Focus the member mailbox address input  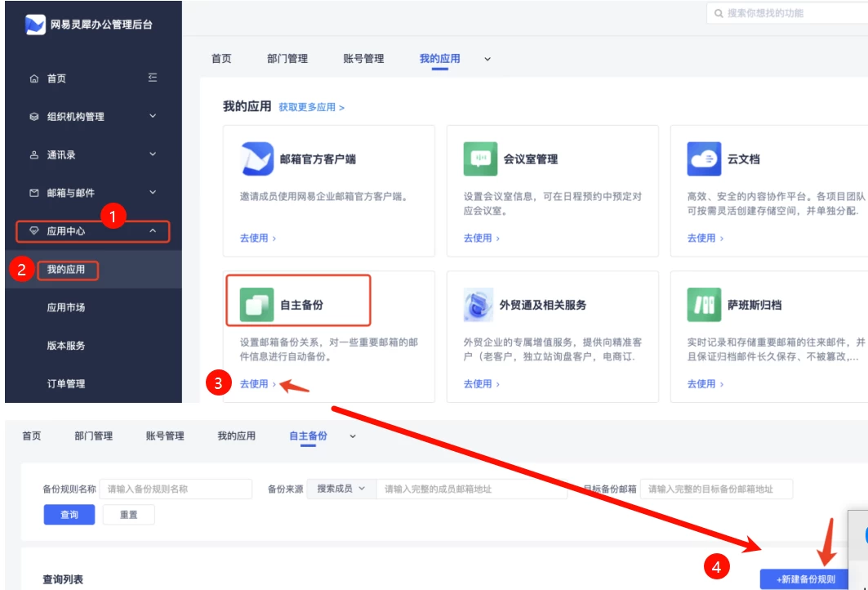pyautogui.click(x=472, y=489)
